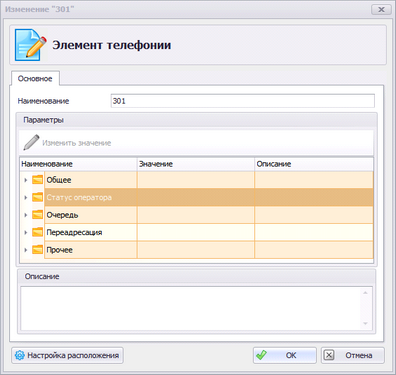Expand the Очередь group
Viewport: 396px width, 375px height.
(x=26, y=215)
